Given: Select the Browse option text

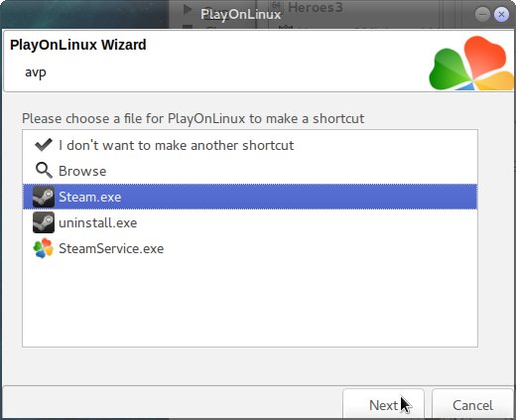Looking at the screenshot, I should pyautogui.click(x=82, y=171).
